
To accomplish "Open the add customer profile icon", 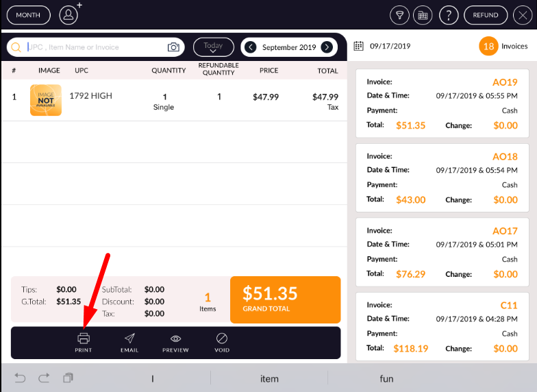I will click(69, 14).
